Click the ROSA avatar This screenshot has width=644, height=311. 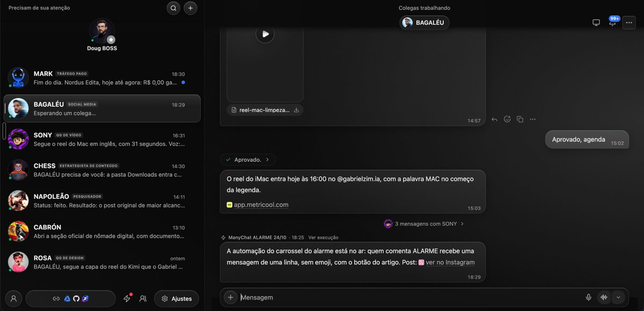click(x=18, y=262)
